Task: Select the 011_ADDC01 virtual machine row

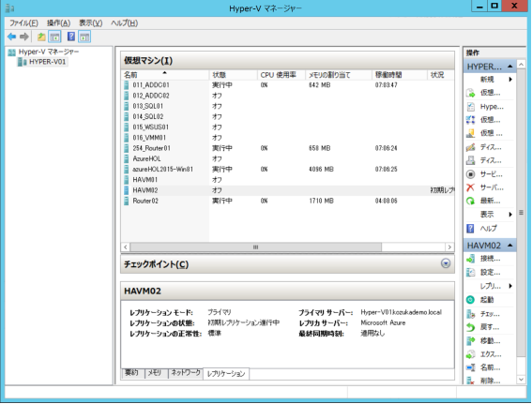Action: 288,84
